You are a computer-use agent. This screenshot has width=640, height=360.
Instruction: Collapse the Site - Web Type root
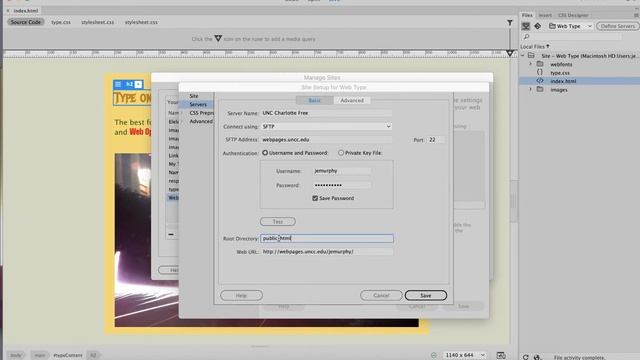click(x=523, y=56)
